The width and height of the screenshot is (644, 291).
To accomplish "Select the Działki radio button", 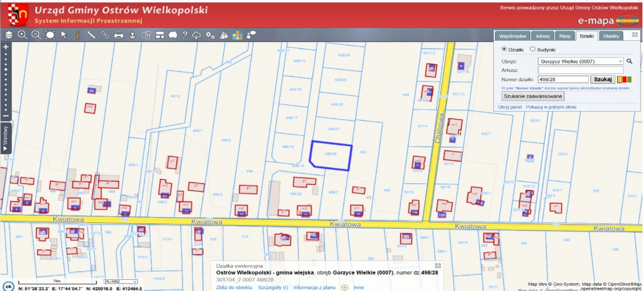I will [504, 49].
